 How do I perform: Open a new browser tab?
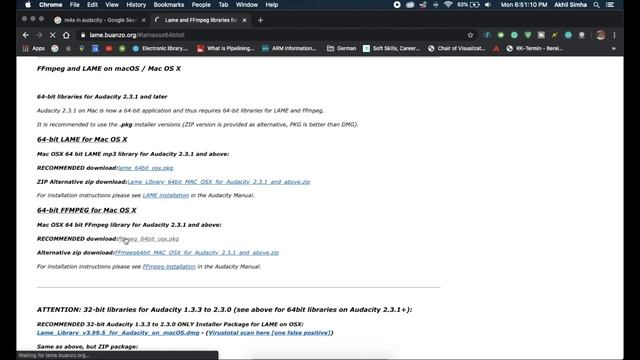[x=260, y=20]
